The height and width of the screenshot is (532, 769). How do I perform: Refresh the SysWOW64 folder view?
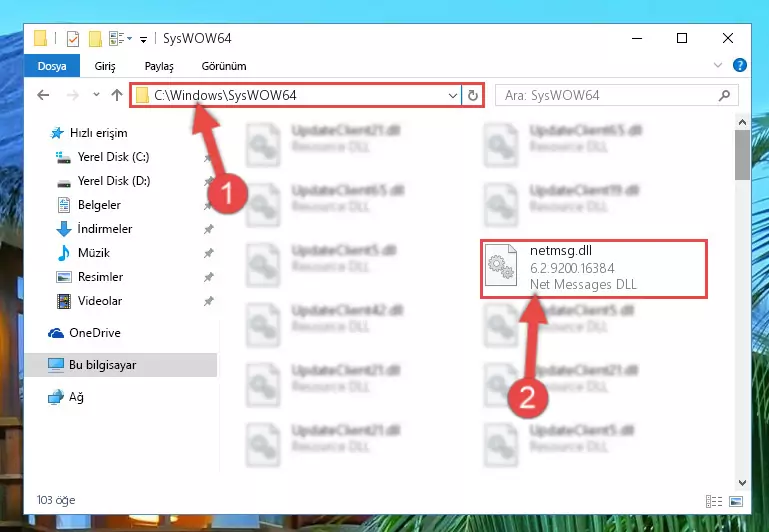473,95
